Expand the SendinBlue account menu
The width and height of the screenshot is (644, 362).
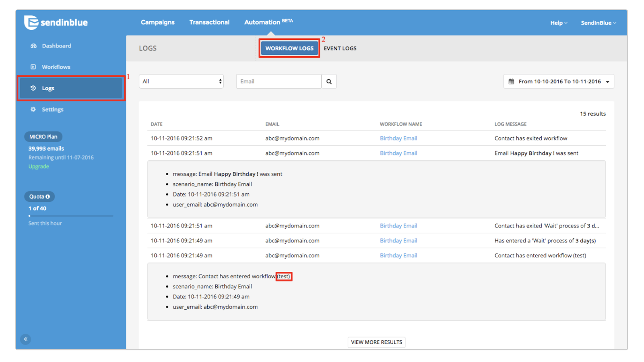pos(598,23)
